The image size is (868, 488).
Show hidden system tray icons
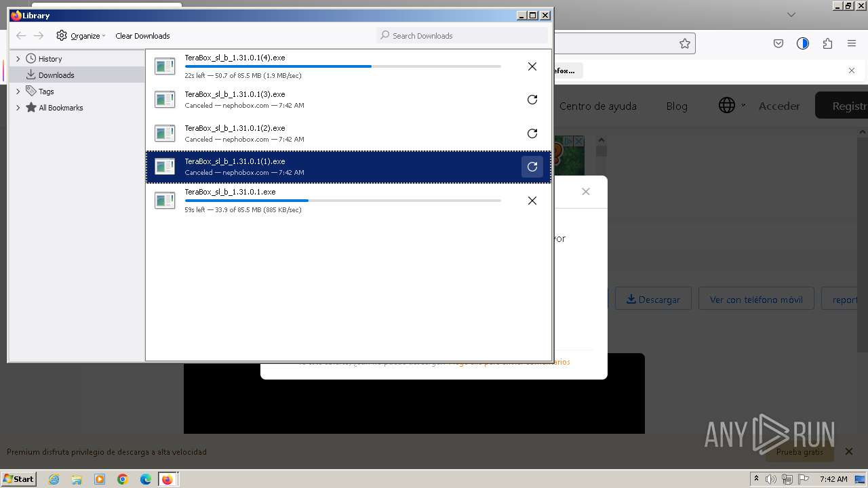[x=756, y=479]
